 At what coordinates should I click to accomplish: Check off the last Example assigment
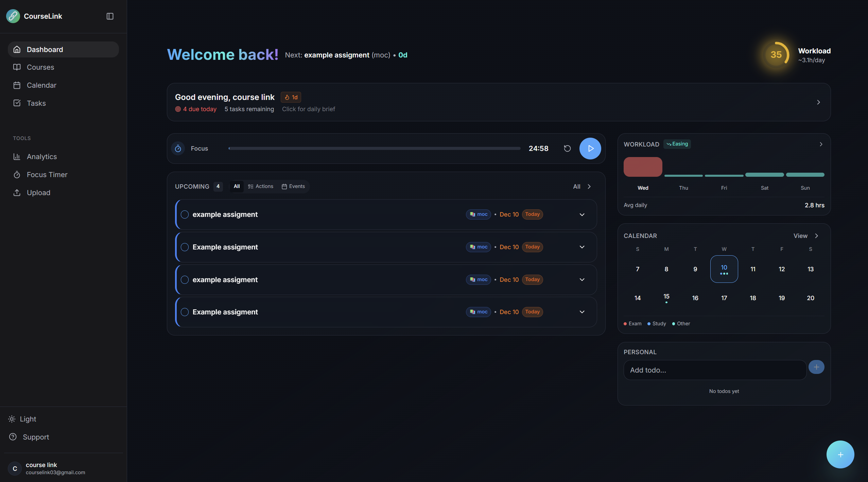(x=185, y=312)
